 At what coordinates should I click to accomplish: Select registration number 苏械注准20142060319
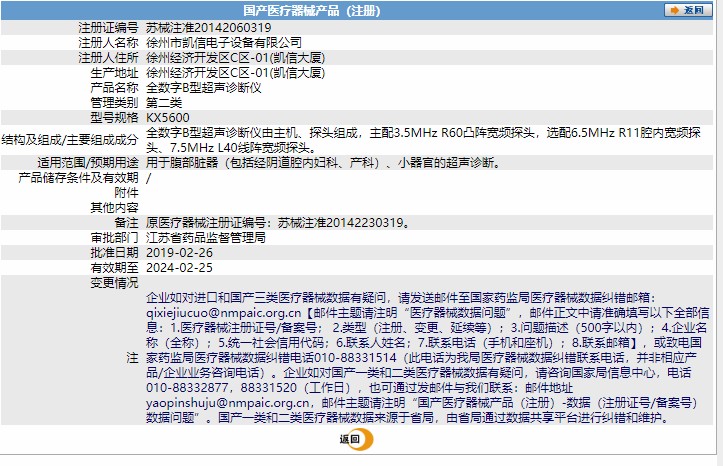208,28
